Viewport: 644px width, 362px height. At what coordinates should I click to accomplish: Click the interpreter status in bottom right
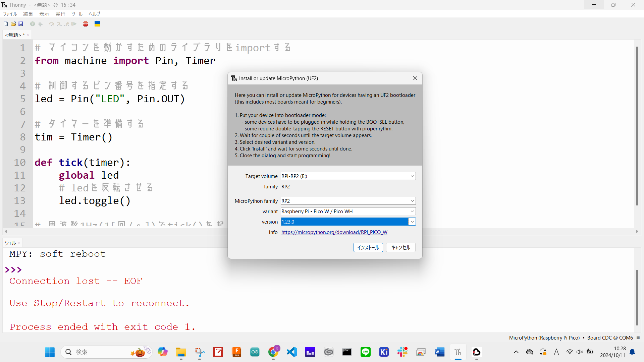pos(571,338)
